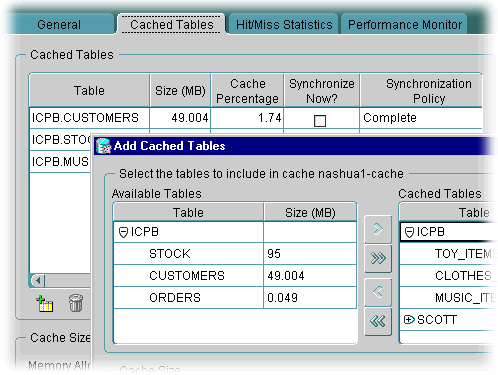Image resolution: width=498 pixels, height=375 pixels.
Task: Click the Cache Percentage column header
Action: (247, 91)
